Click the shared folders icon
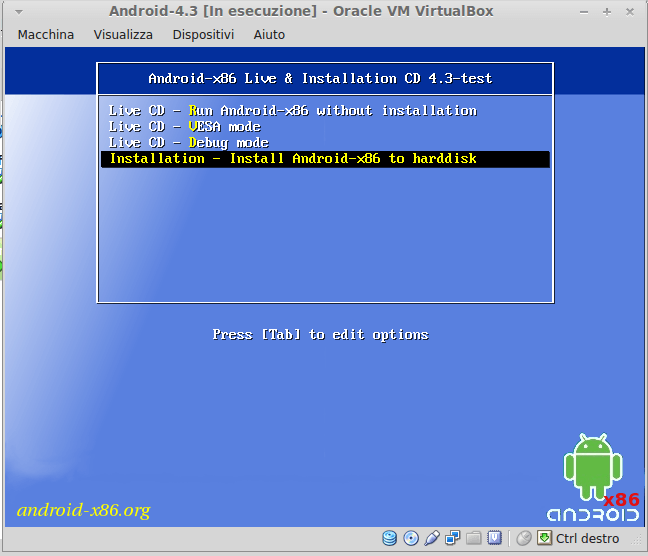This screenshot has height=556, width=648. (x=474, y=538)
